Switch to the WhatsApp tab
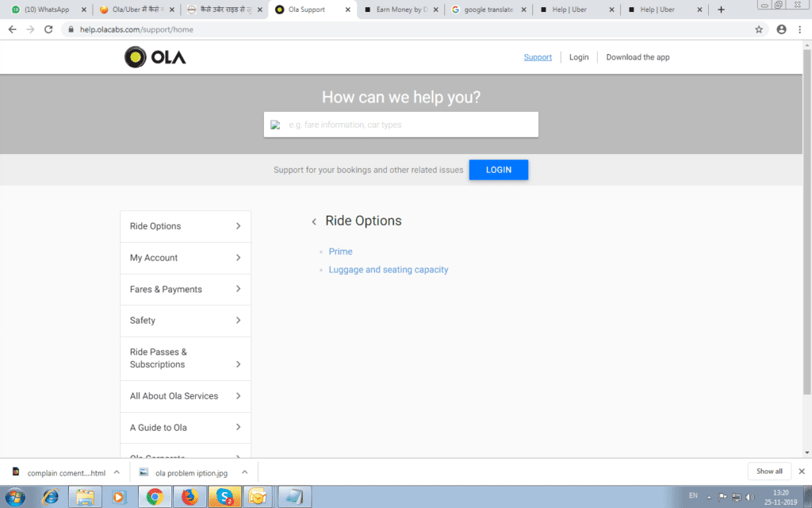Image resolution: width=812 pixels, height=508 pixels. click(46, 10)
